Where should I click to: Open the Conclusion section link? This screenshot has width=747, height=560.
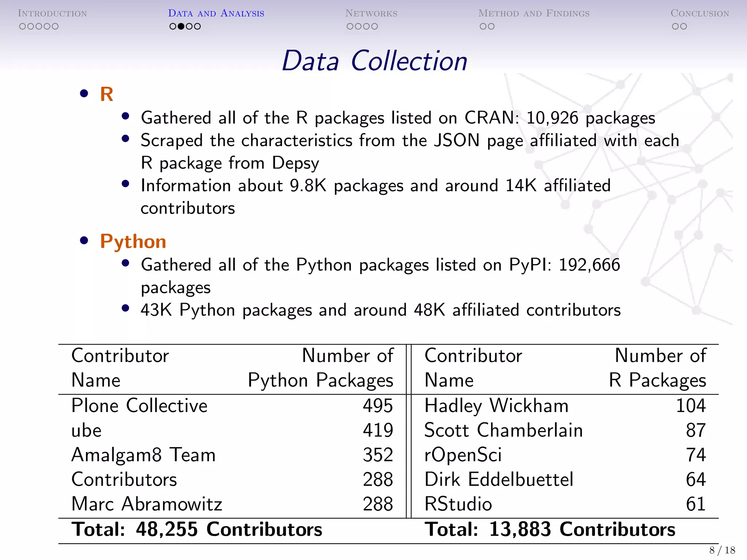coord(700,13)
